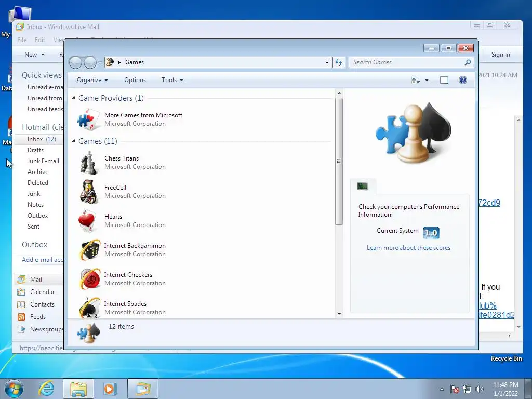Screen dimensions: 532x399
Task: Collapse the Games (11) group
Action: [x=73, y=141]
